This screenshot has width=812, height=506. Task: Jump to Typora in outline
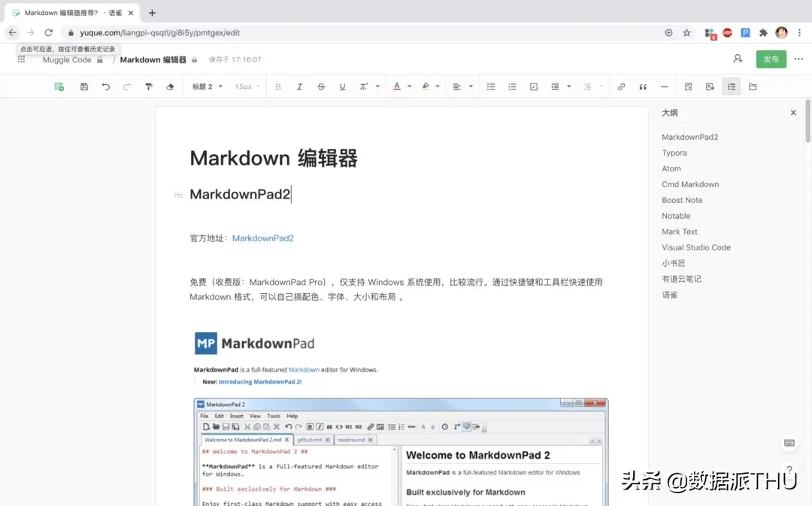674,153
